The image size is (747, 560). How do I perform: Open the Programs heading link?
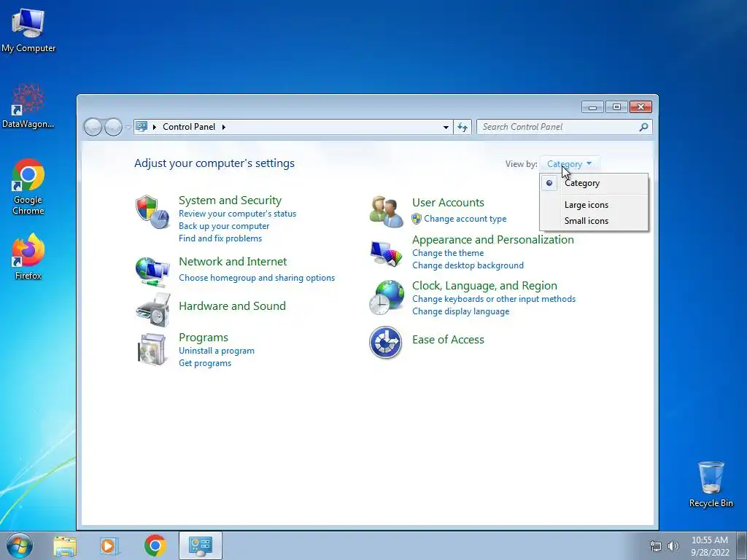(x=204, y=338)
